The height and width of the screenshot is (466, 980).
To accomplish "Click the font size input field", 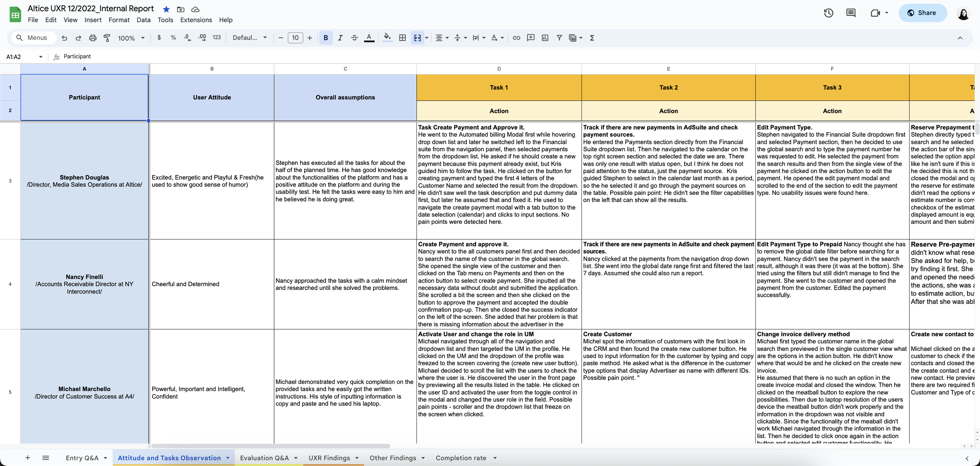I will [x=295, y=38].
